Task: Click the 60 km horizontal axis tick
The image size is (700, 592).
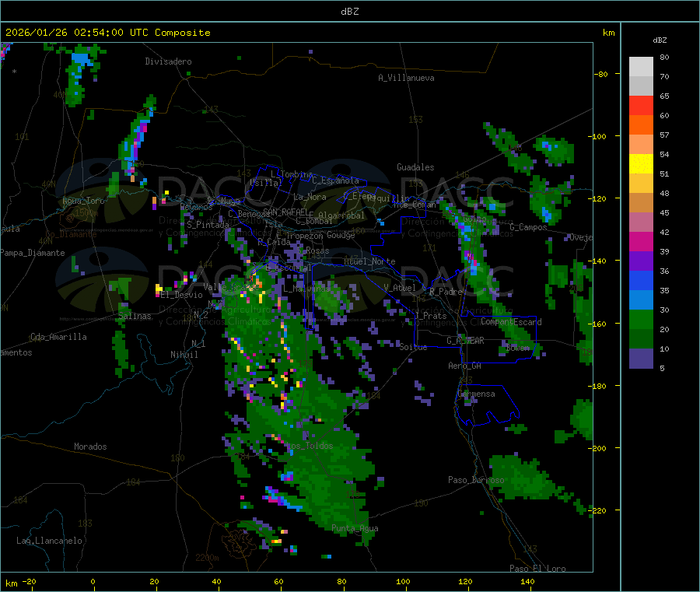Action: 278,581
